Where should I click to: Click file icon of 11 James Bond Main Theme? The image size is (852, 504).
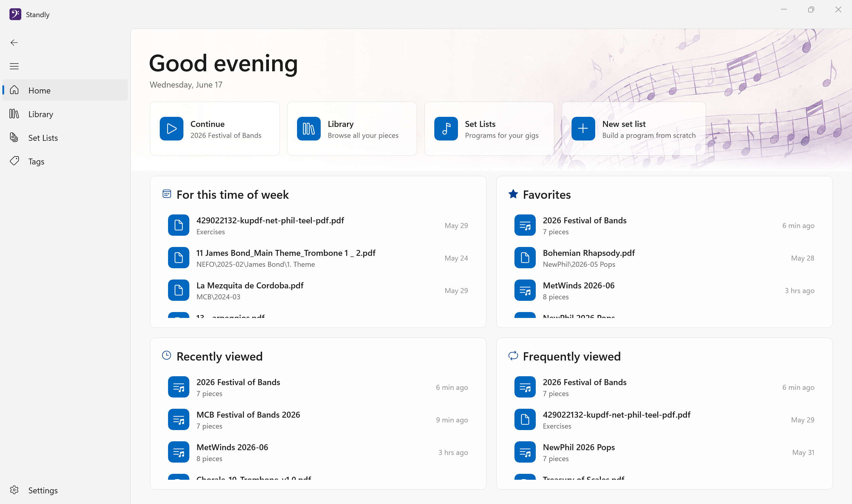[x=179, y=258]
